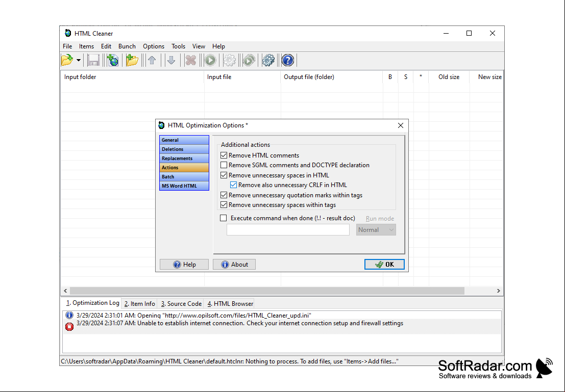
Task: Open the Bunch menu
Action: click(127, 46)
